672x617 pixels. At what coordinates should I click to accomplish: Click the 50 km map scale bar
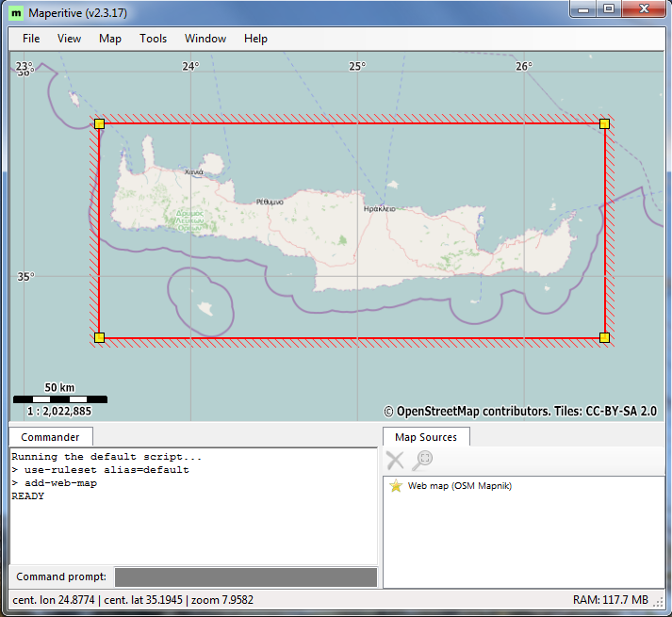click(60, 398)
